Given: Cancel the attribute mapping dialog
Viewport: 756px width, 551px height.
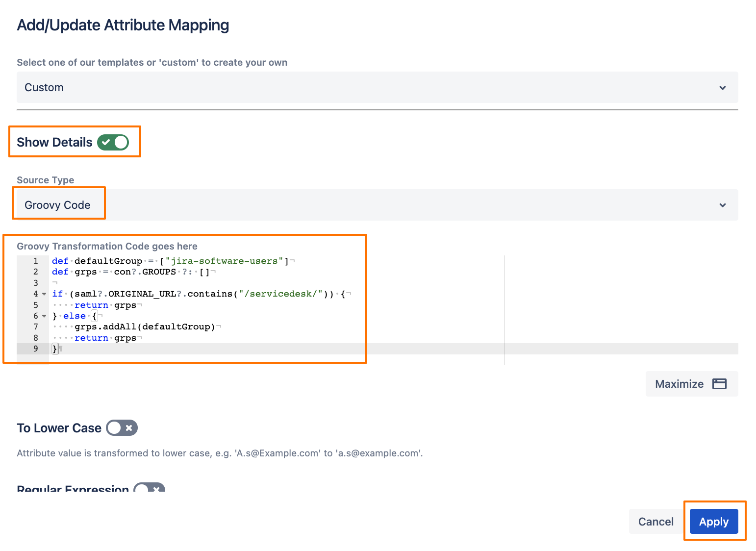Looking at the screenshot, I should pos(655,522).
